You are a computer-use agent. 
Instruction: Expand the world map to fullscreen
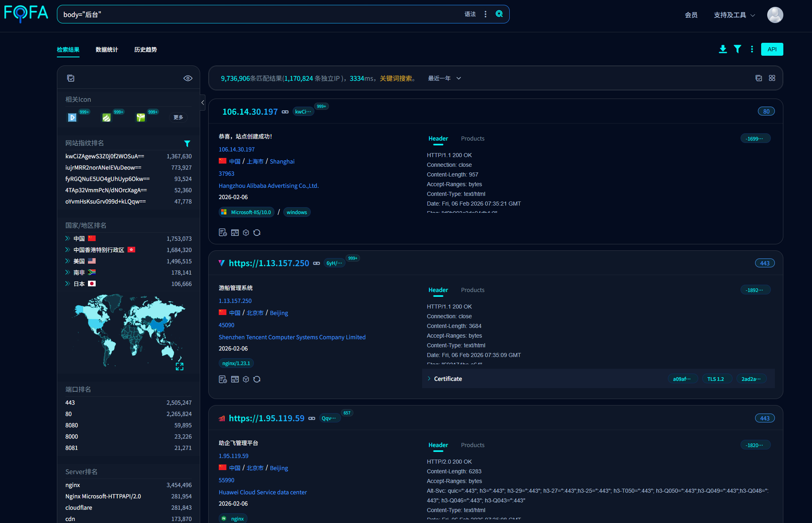coord(180,366)
